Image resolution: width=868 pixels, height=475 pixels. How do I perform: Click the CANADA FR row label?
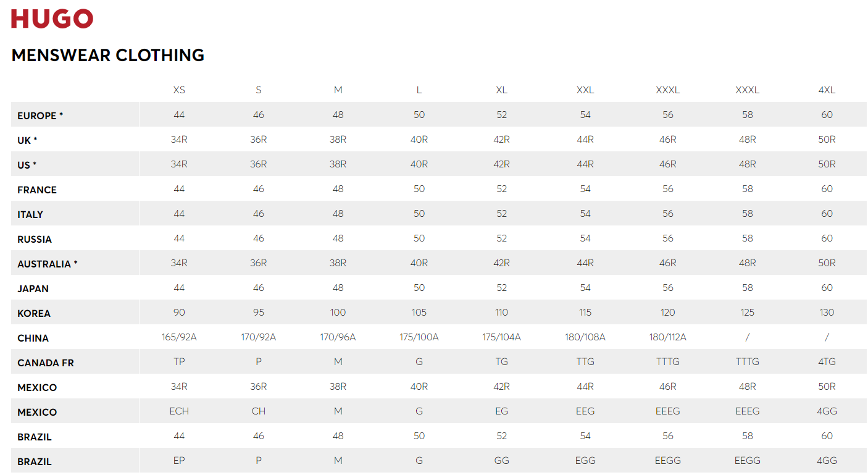pyautogui.click(x=46, y=363)
